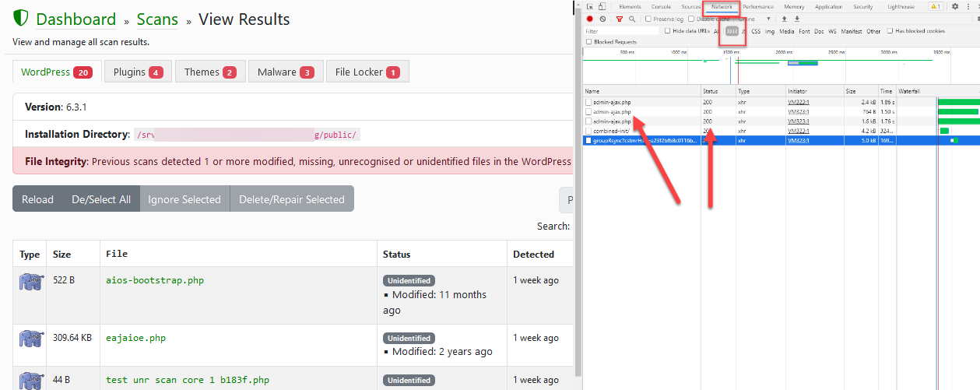The height and width of the screenshot is (390, 980).
Task: Filter network requests by Img
Action: [x=770, y=31]
